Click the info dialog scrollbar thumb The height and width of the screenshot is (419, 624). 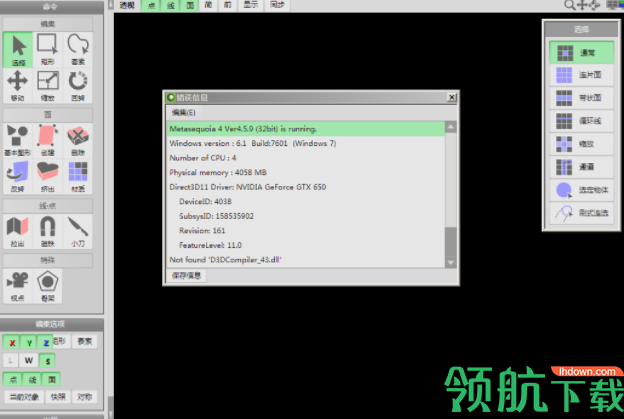(450, 242)
